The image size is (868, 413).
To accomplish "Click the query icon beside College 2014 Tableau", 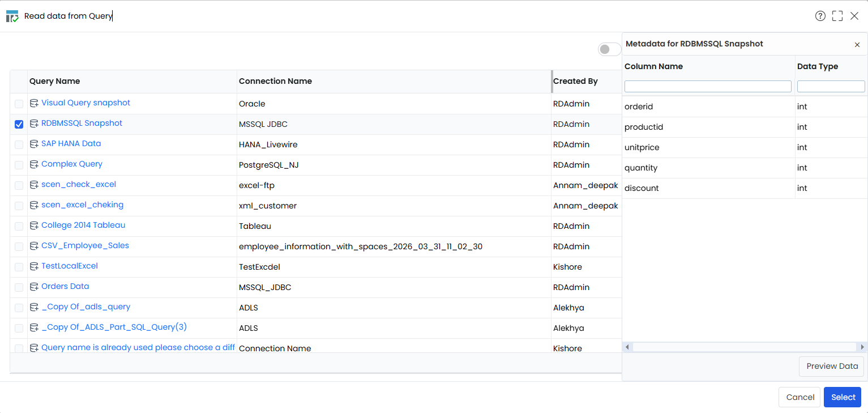I will click(x=34, y=225).
